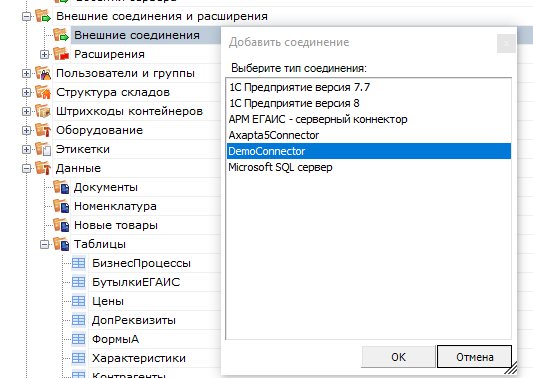This screenshot has height=378, width=533.
Task: Open the БутылкиЕГАИС table
Action: click(x=136, y=282)
